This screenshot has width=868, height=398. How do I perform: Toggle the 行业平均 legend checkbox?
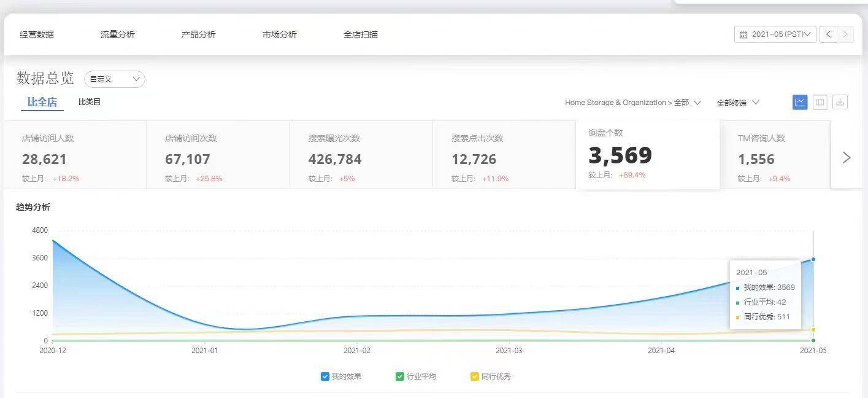400,377
